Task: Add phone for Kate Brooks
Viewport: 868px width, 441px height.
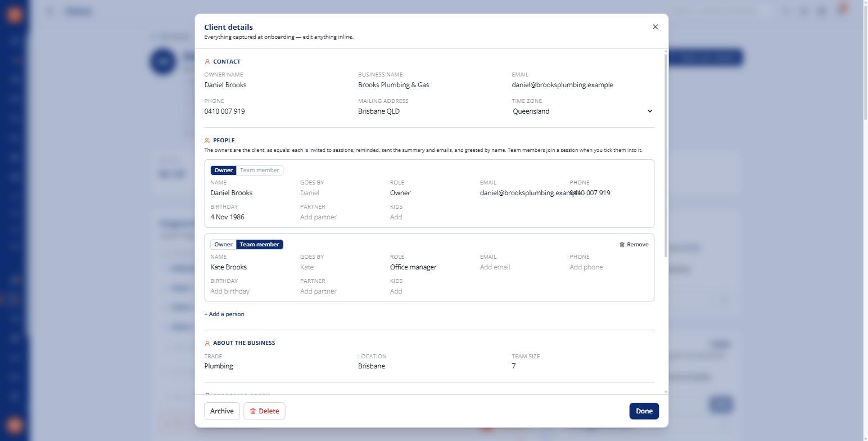Action: [609, 267]
